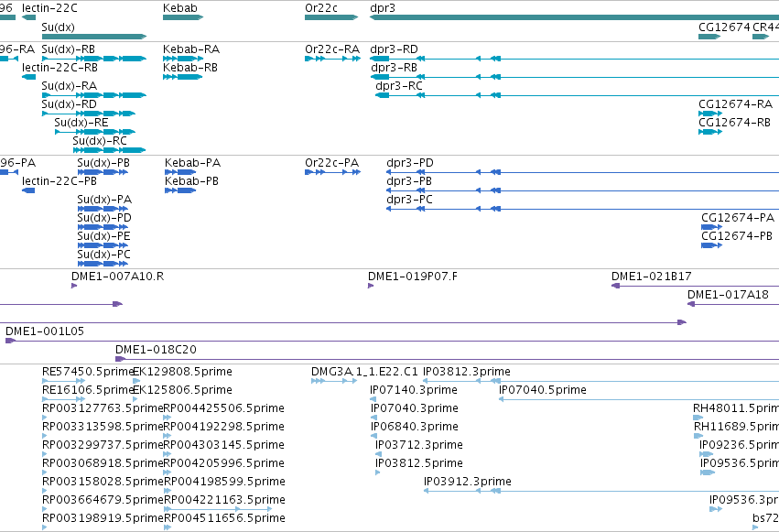The width and height of the screenshot is (779, 532).
Task: Select the Su(dx) gene bar
Action: [x=94, y=37]
